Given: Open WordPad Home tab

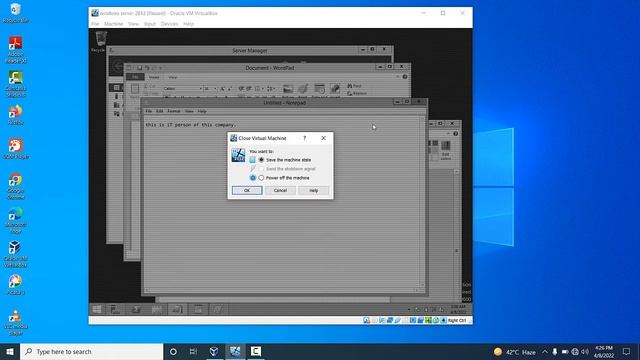Looking at the screenshot, I should pyautogui.click(x=154, y=77).
